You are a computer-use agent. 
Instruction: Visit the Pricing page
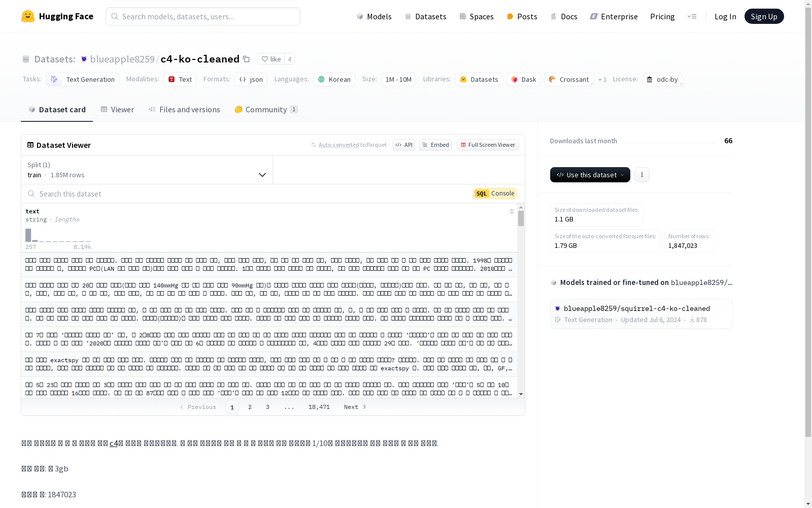pos(662,16)
